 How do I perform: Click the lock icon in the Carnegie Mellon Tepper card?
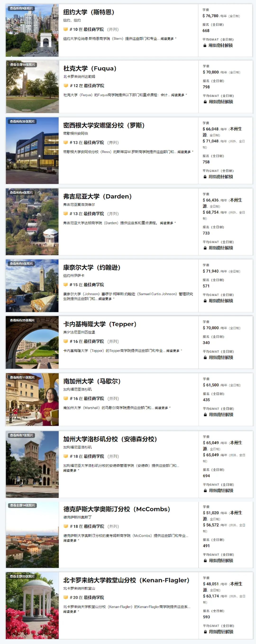(x=205, y=357)
